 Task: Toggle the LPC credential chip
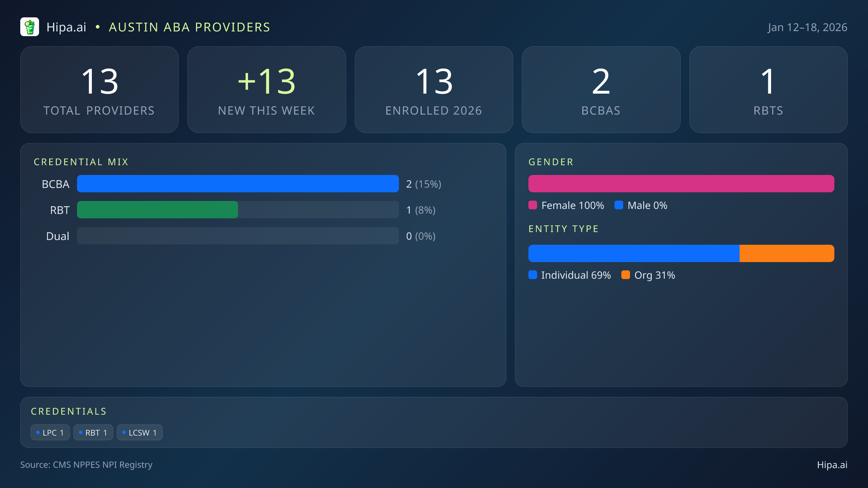click(50, 432)
